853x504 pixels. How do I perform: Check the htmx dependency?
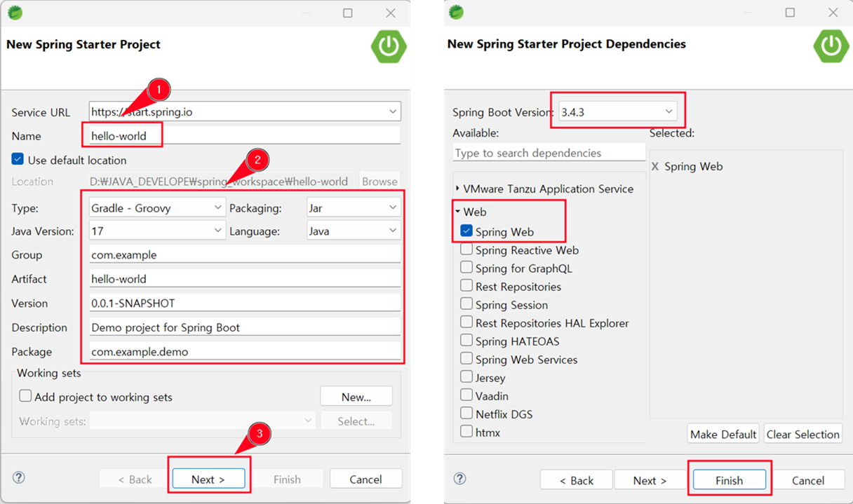(x=466, y=431)
